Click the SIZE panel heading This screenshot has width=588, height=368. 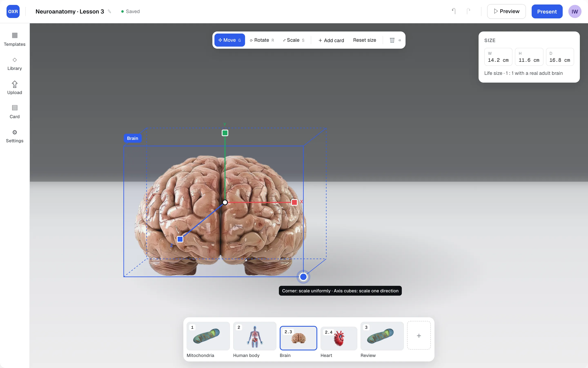(x=490, y=40)
